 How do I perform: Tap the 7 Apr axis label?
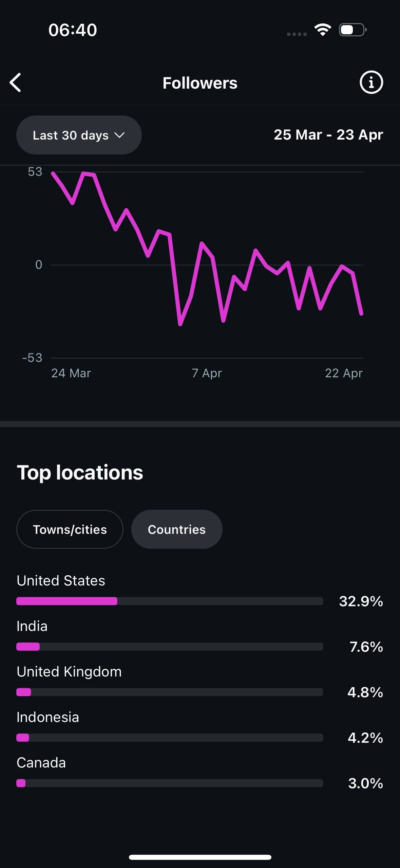pyautogui.click(x=207, y=373)
